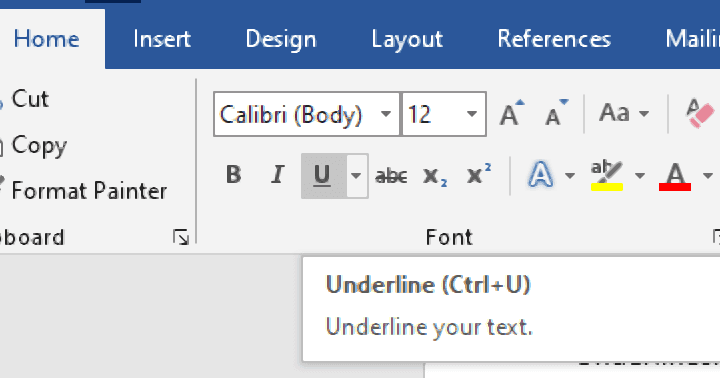Image resolution: width=720 pixels, height=378 pixels.
Task: Toggle Bold formatting
Action: tap(234, 175)
